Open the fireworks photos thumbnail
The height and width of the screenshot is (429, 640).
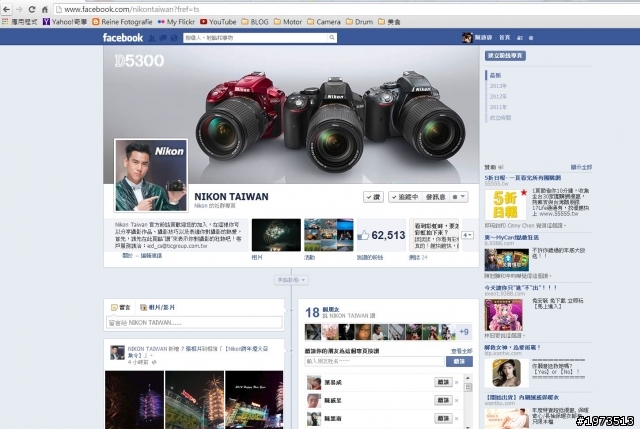pos(276,235)
